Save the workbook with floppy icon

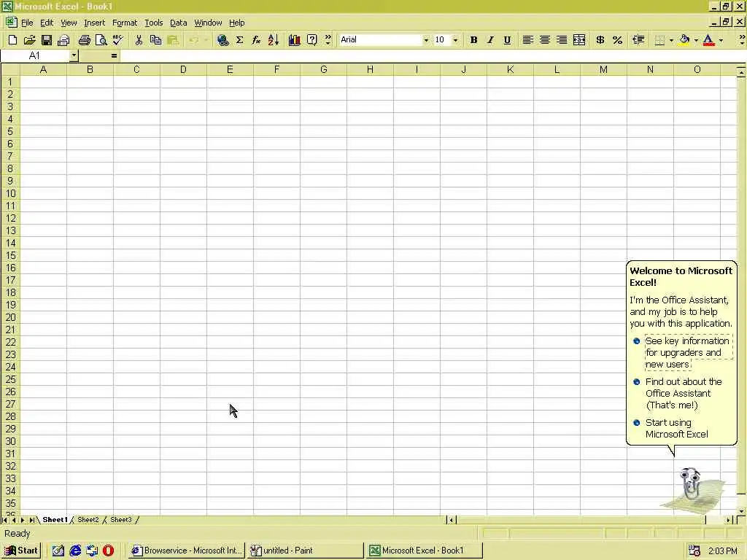tap(46, 40)
